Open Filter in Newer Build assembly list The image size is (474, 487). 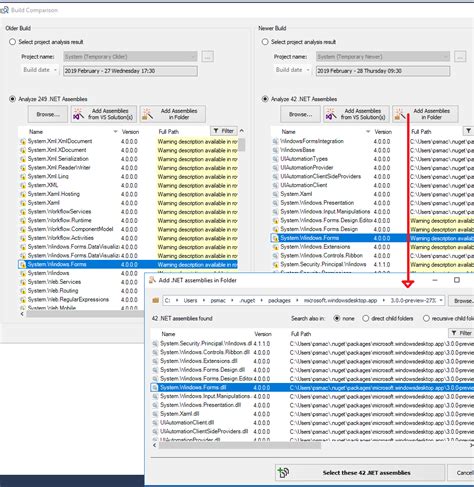click(x=468, y=131)
